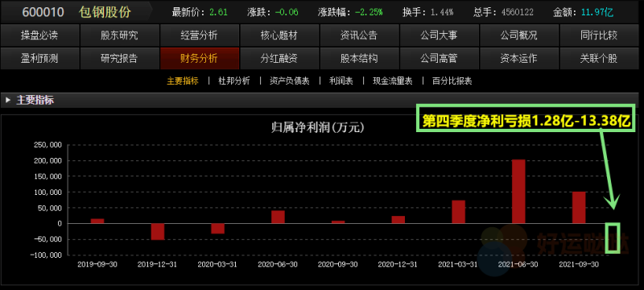644x290 pixels.
Task: Click the 2020-06-30 profit bar
Action: (x=278, y=217)
